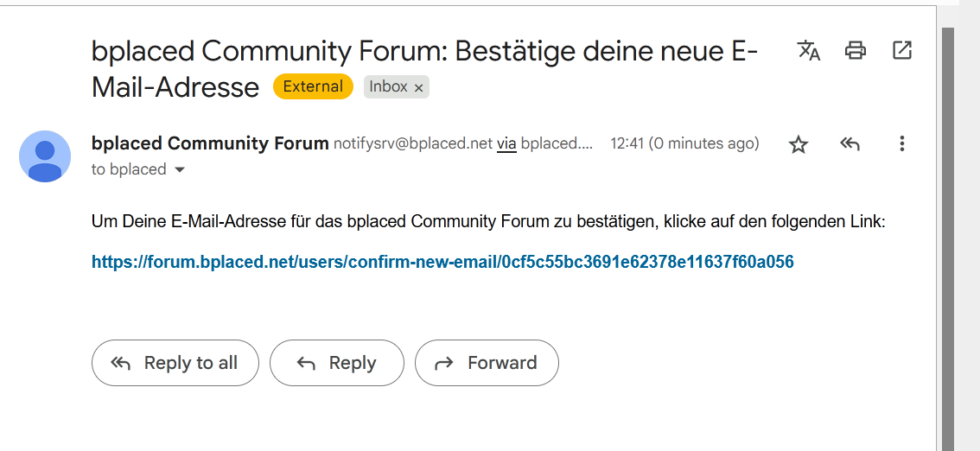Click the bold sender name bplaced Community Forum
Screen dimensions: 980x451
(x=210, y=143)
